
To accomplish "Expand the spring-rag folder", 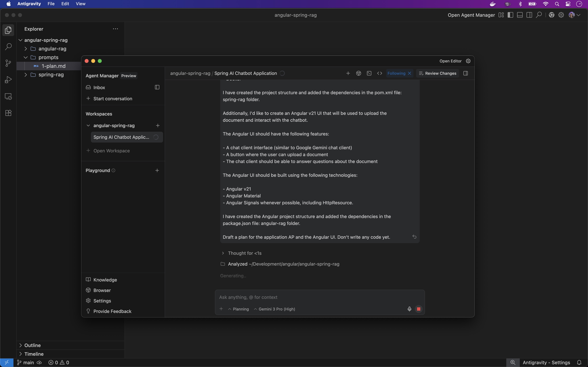I will [51, 75].
